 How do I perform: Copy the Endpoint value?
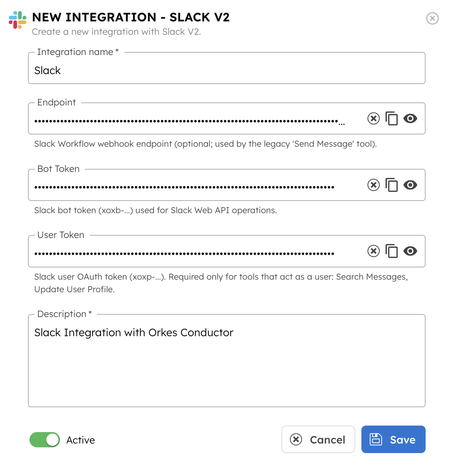pyautogui.click(x=392, y=118)
